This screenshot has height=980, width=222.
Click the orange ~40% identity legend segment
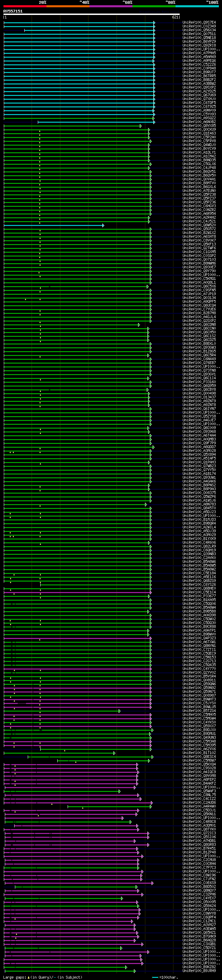68,6
